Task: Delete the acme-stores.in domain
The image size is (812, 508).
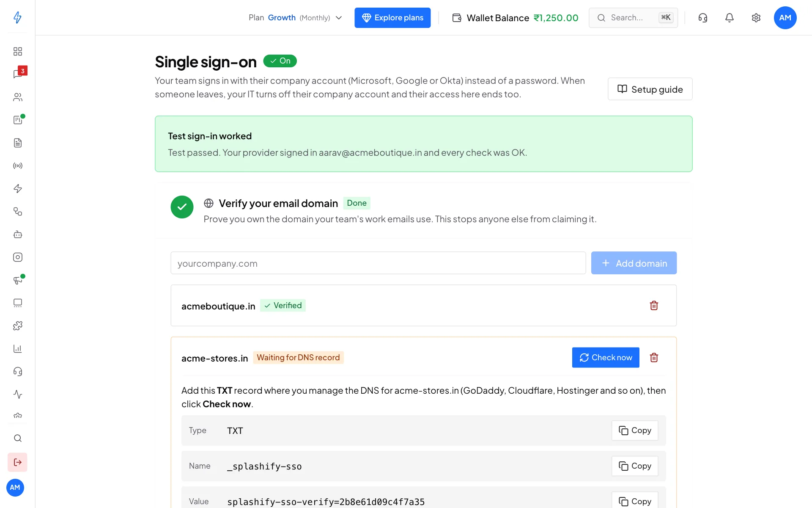Action: coord(654,358)
